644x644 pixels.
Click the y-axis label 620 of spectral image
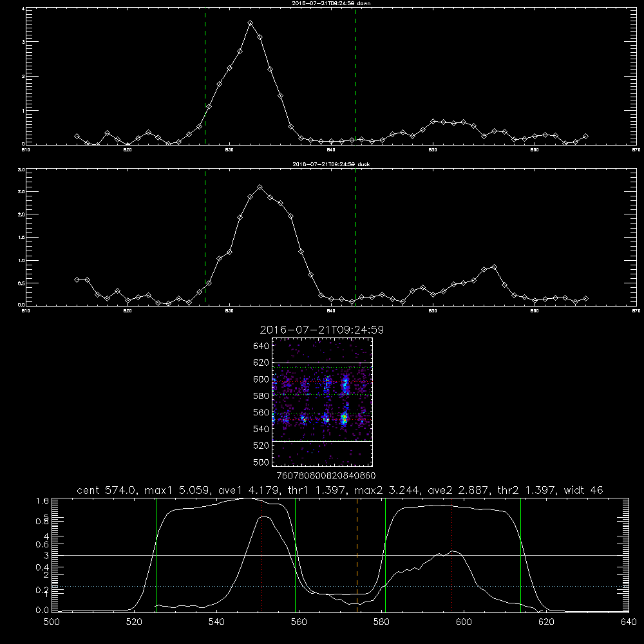[x=261, y=363]
